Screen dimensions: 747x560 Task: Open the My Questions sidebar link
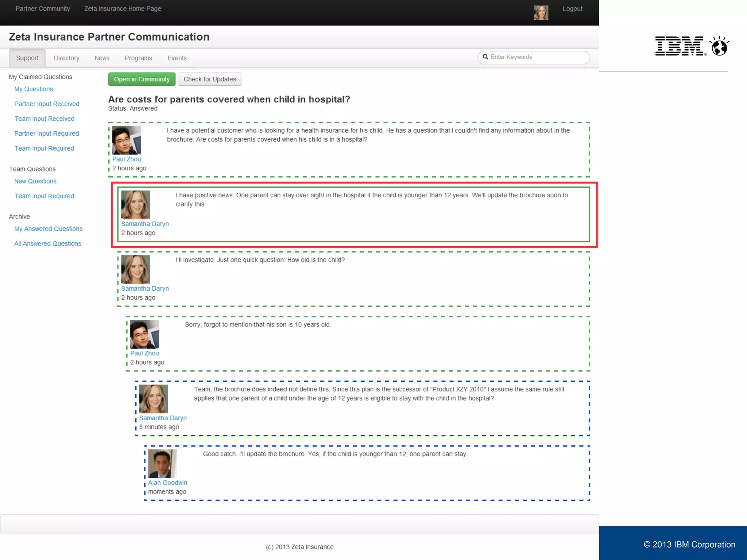pyautogui.click(x=34, y=89)
